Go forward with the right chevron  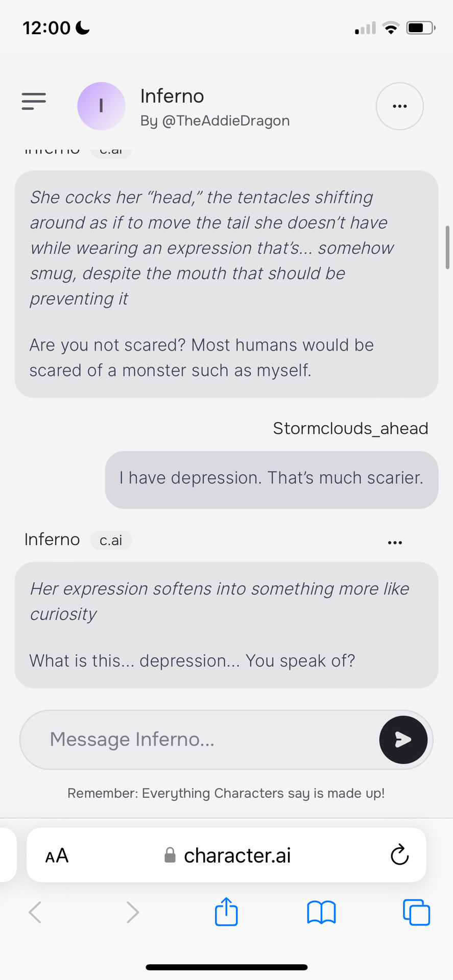coord(132,912)
